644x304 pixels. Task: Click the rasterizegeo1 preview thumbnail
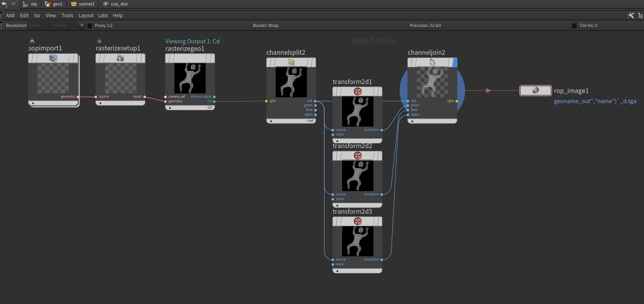click(190, 78)
